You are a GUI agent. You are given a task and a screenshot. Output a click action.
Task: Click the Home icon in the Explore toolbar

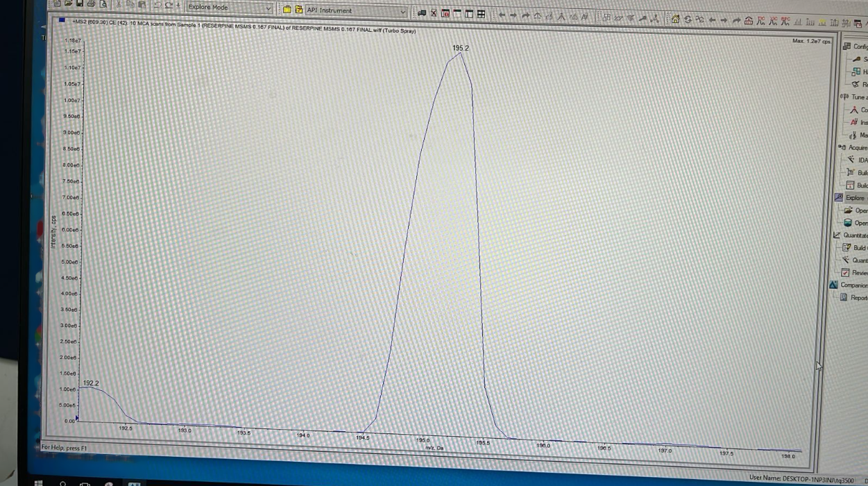(675, 19)
